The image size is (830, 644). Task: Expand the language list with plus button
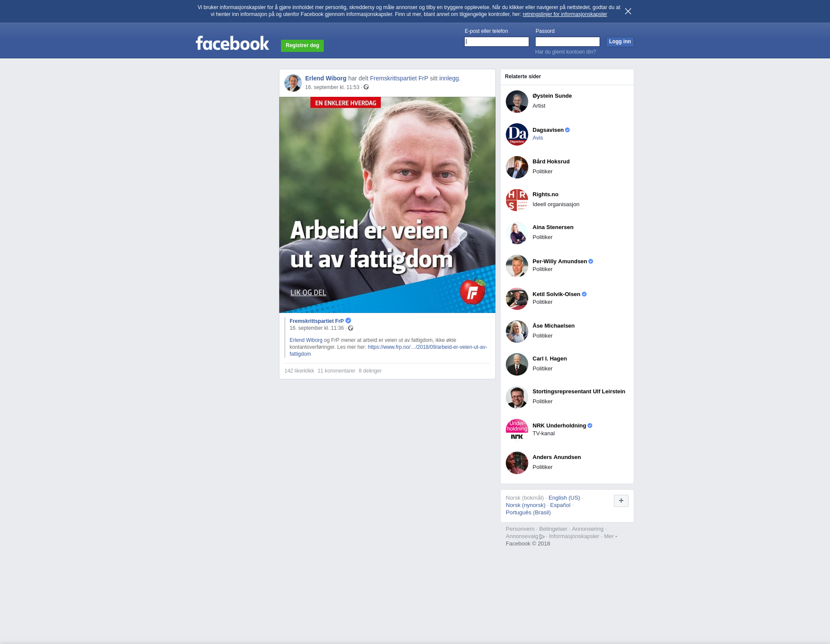tap(621, 501)
